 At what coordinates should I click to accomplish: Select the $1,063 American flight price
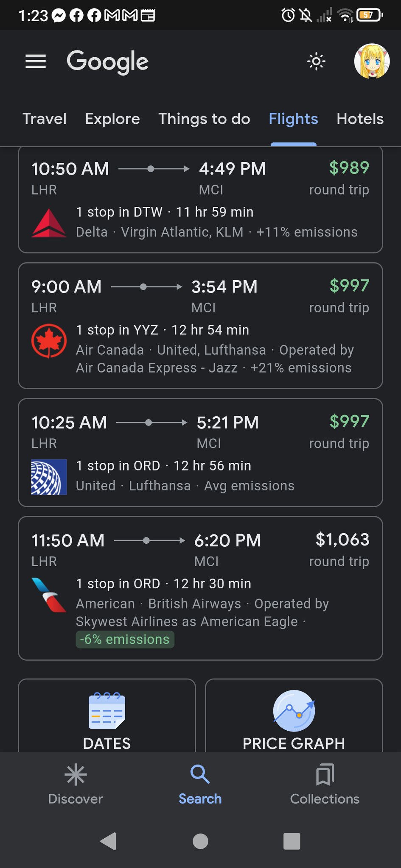point(342,540)
